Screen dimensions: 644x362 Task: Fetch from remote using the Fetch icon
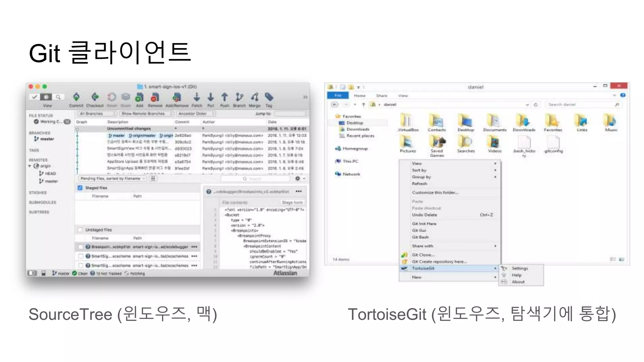[197, 97]
